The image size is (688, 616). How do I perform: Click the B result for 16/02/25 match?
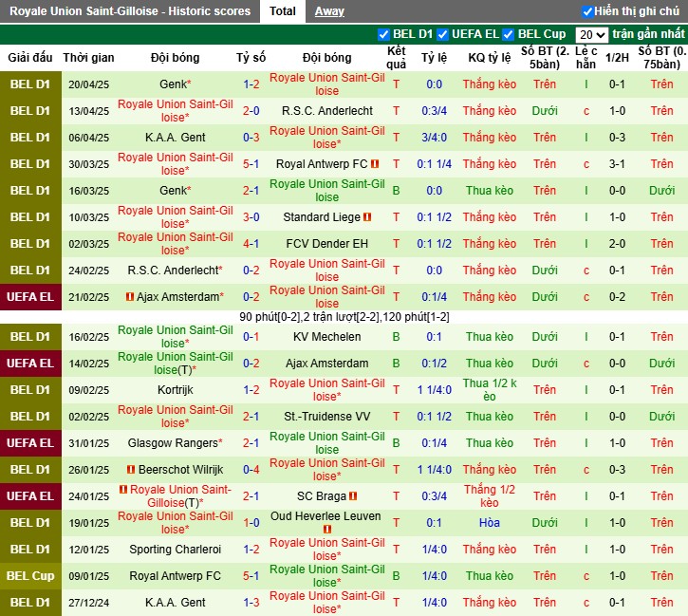[396, 337]
